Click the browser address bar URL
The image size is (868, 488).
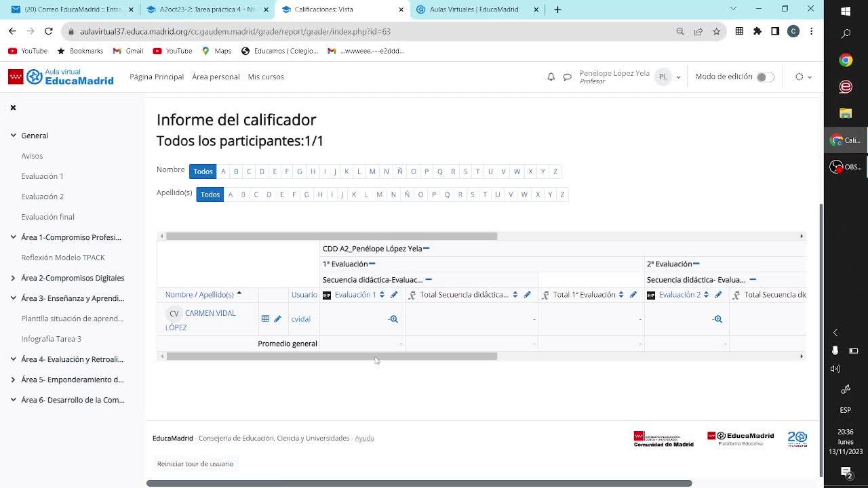tap(235, 31)
